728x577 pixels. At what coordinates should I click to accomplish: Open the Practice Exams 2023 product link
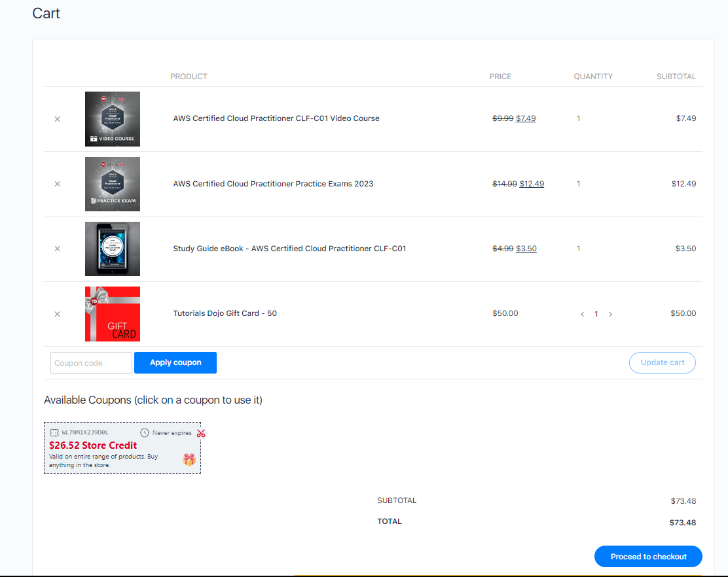pyautogui.click(x=273, y=184)
